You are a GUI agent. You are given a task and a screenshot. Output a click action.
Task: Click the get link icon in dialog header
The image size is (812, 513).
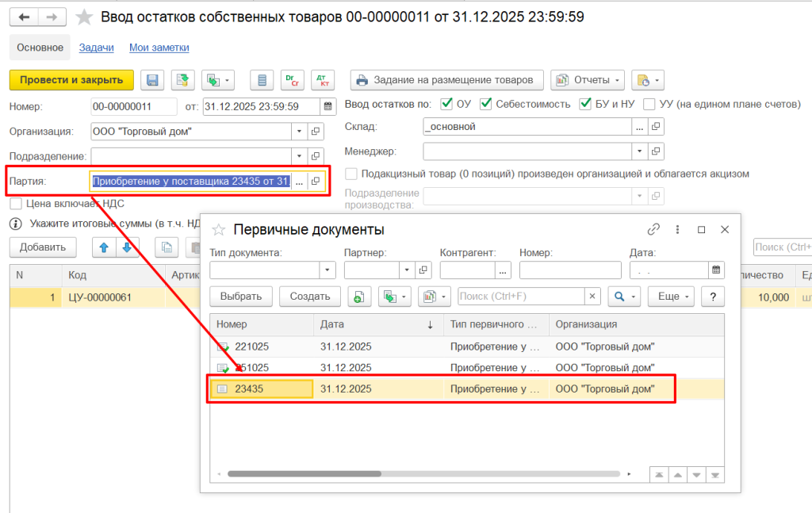click(x=653, y=229)
